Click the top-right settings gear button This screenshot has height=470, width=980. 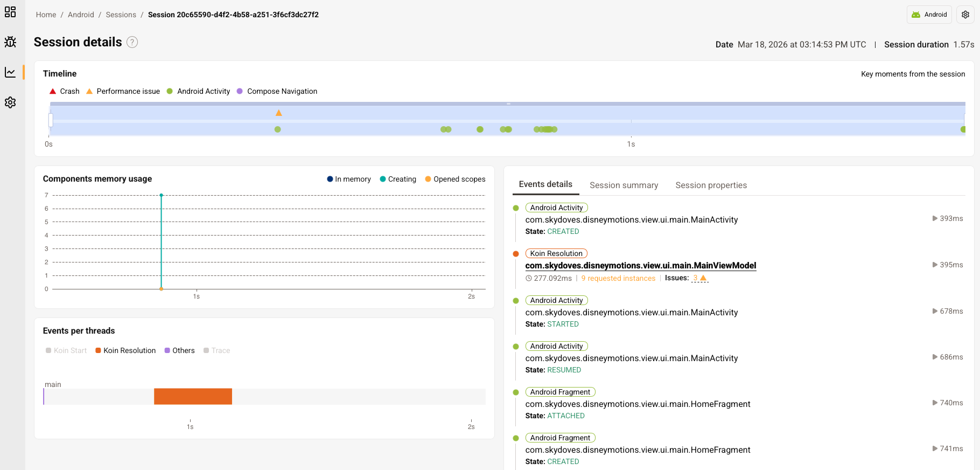click(965, 15)
